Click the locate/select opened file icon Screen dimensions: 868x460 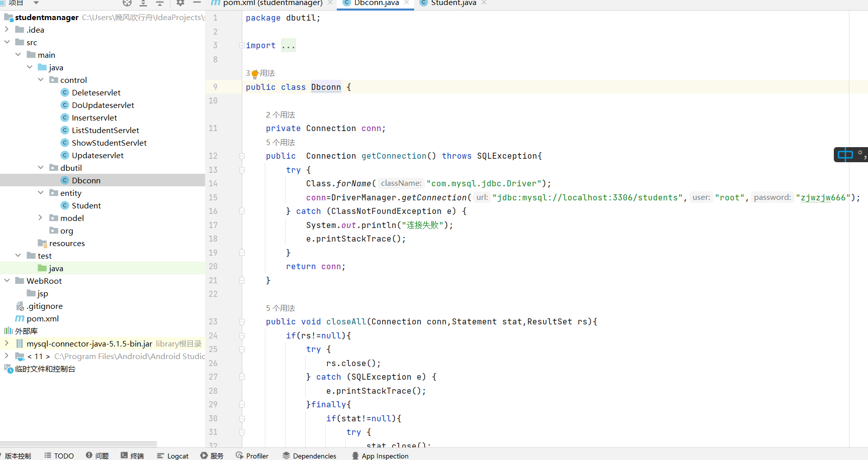pos(127,3)
